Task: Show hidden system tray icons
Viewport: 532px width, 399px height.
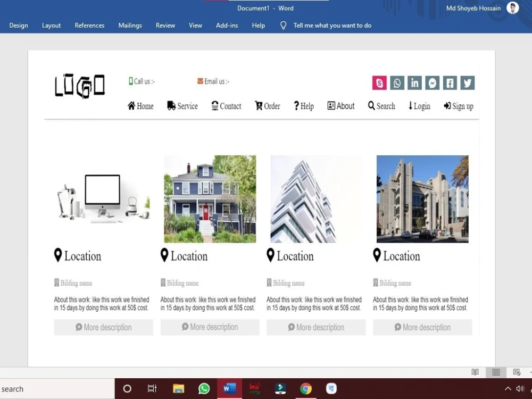Action: point(508,388)
